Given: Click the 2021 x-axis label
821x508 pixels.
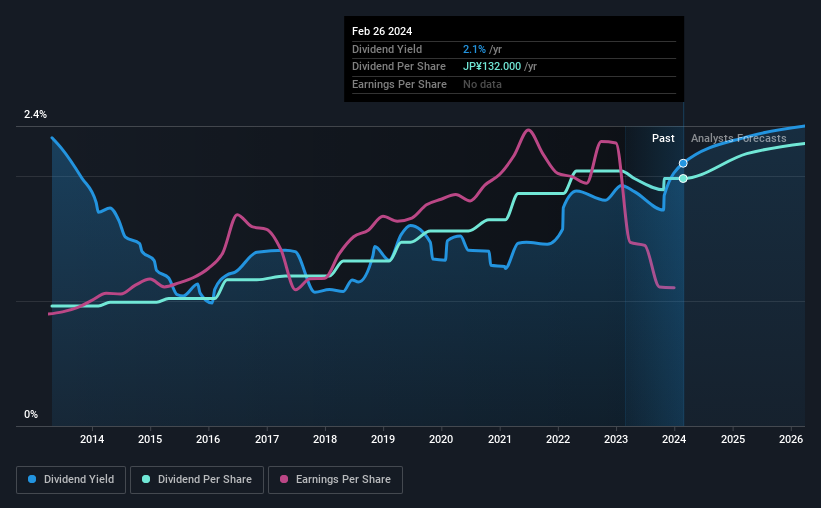Looking at the screenshot, I should click(500, 439).
